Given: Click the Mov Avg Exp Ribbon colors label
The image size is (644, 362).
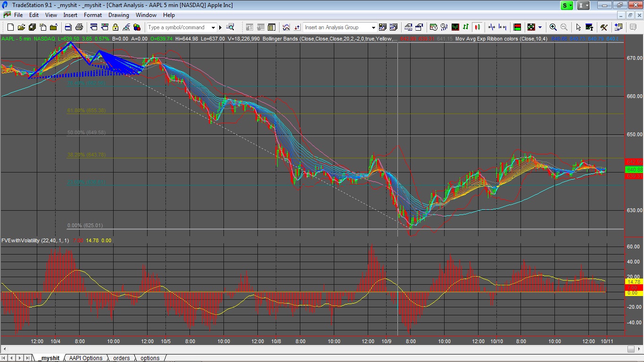Looking at the screenshot, I should click(501, 39).
